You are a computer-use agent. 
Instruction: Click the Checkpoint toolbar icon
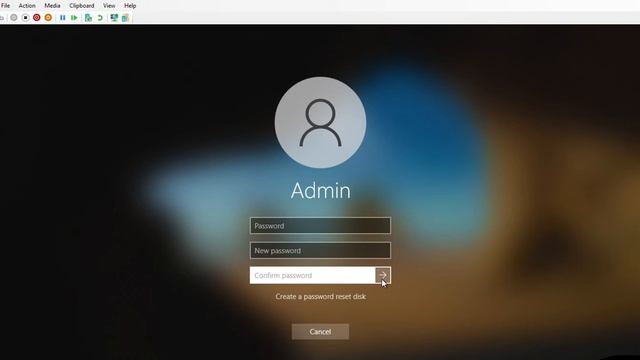[88, 18]
